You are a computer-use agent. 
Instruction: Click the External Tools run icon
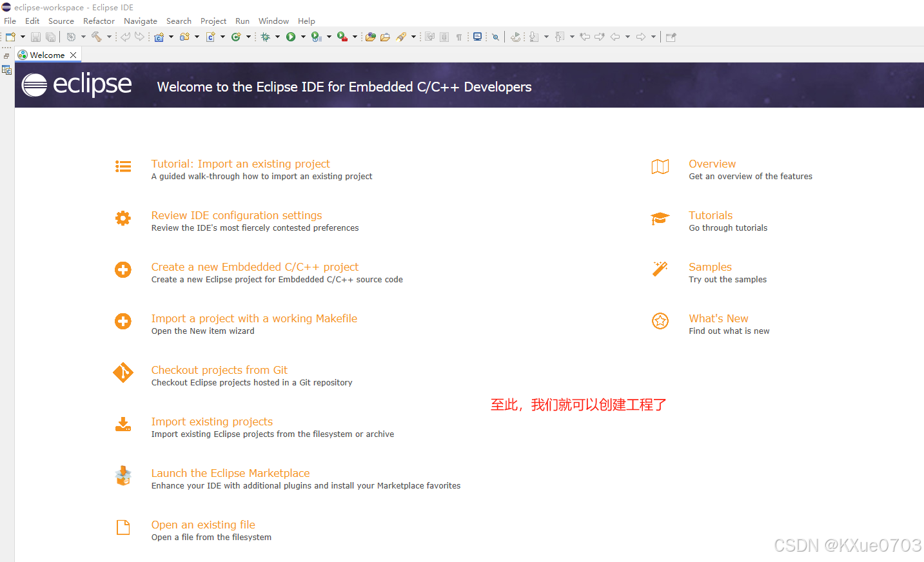(x=342, y=37)
